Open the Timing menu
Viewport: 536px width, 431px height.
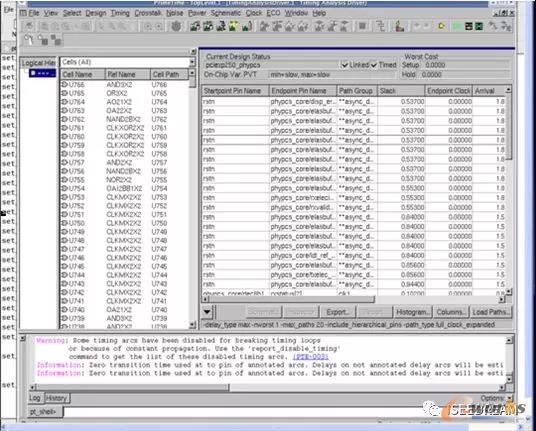point(120,13)
